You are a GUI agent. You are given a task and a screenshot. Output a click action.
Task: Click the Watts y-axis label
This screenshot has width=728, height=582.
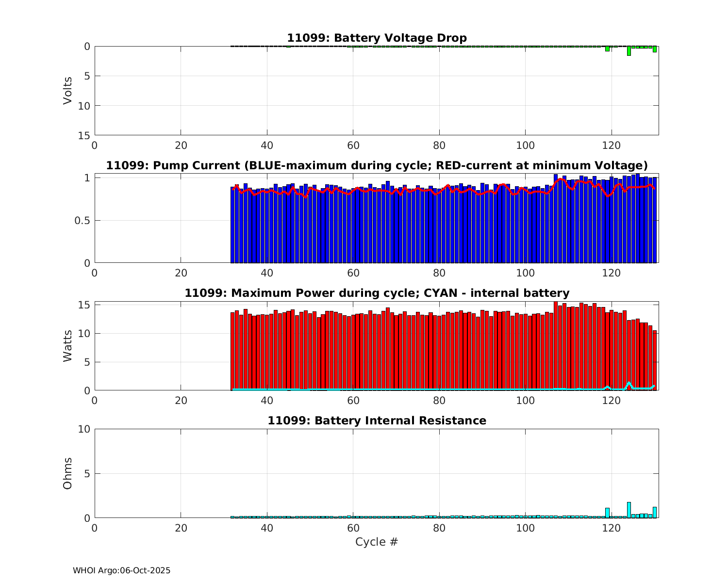(x=68, y=346)
